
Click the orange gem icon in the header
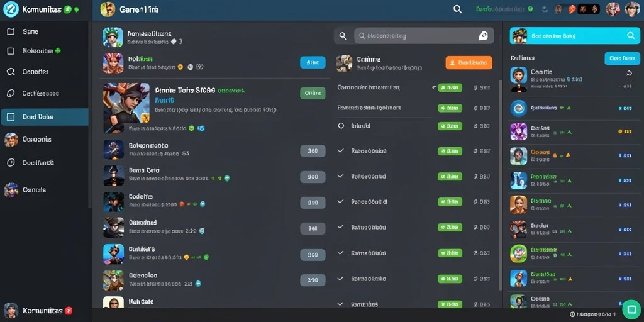point(572,9)
